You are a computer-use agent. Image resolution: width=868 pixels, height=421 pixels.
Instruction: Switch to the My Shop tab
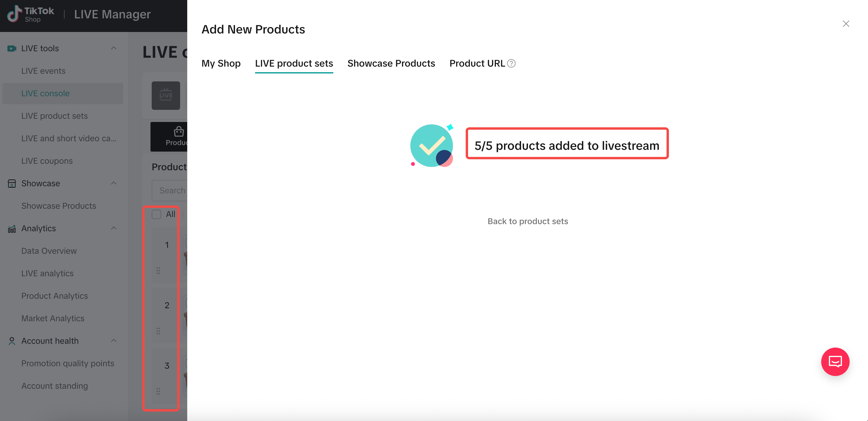[221, 63]
